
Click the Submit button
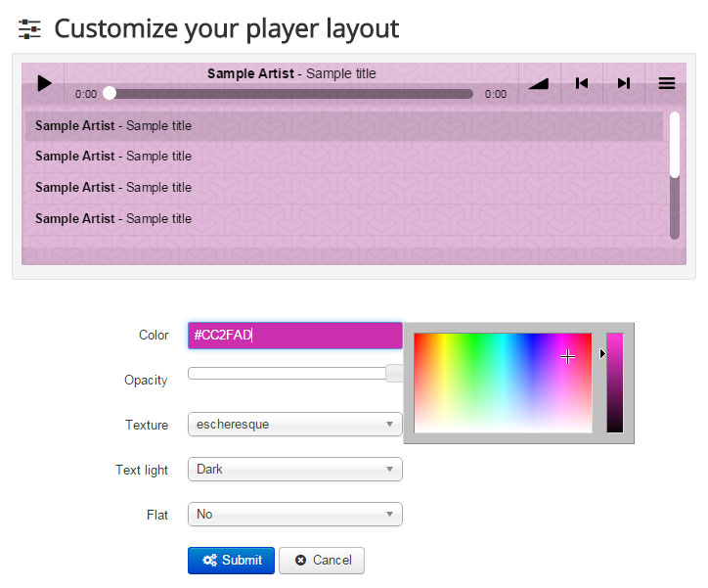pyautogui.click(x=231, y=561)
